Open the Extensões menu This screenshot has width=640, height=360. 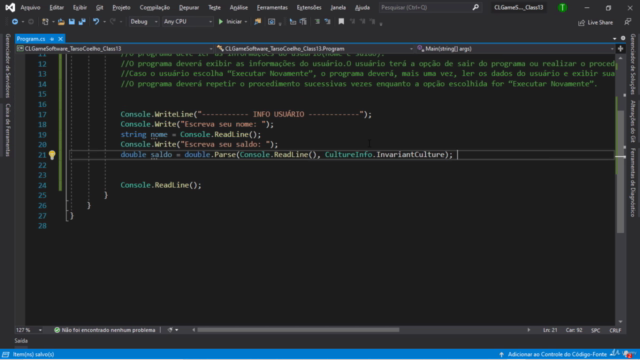click(x=309, y=7)
